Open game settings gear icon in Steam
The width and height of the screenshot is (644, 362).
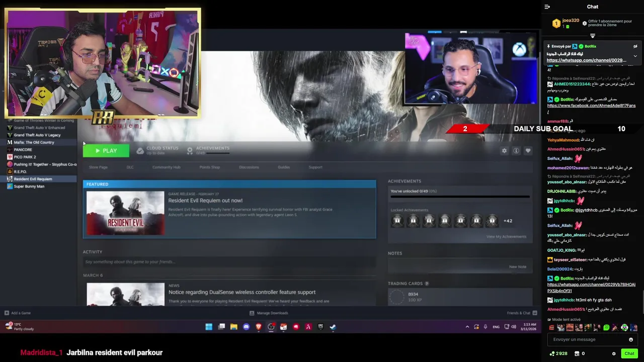tap(504, 151)
